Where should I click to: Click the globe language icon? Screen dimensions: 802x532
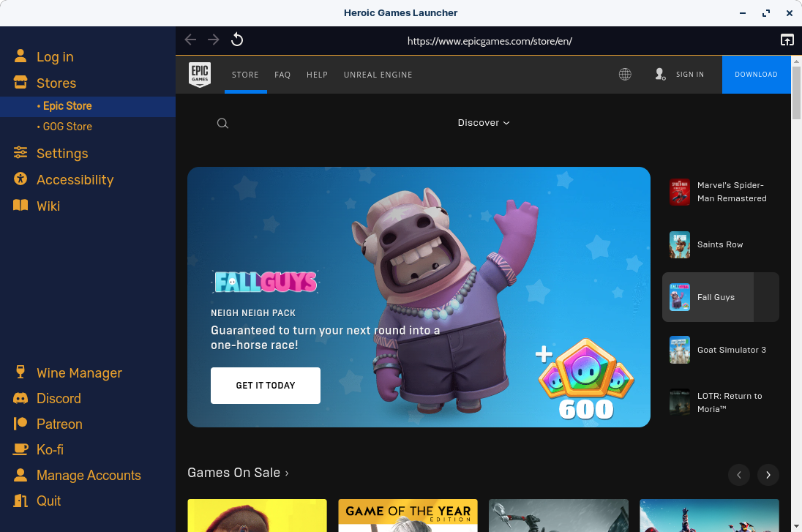tap(625, 74)
